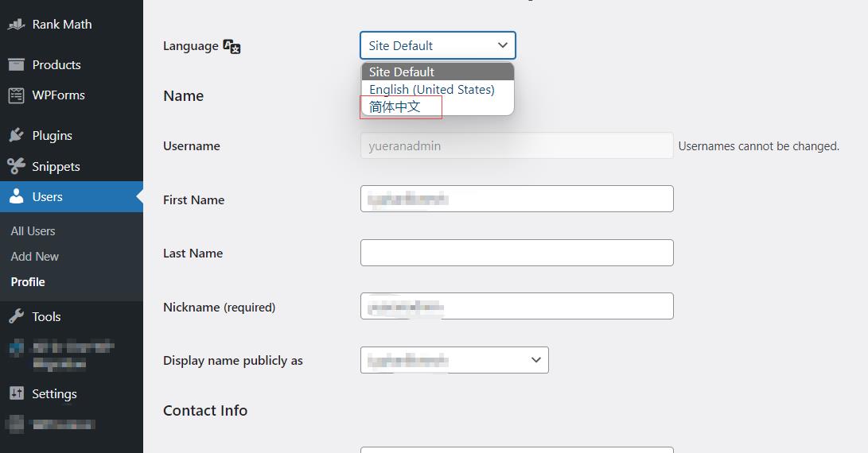Image resolution: width=868 pixels, height=453 pixels.
Task: Expand the Display name publicly as dropdown
Action: [x=454, y=360]
